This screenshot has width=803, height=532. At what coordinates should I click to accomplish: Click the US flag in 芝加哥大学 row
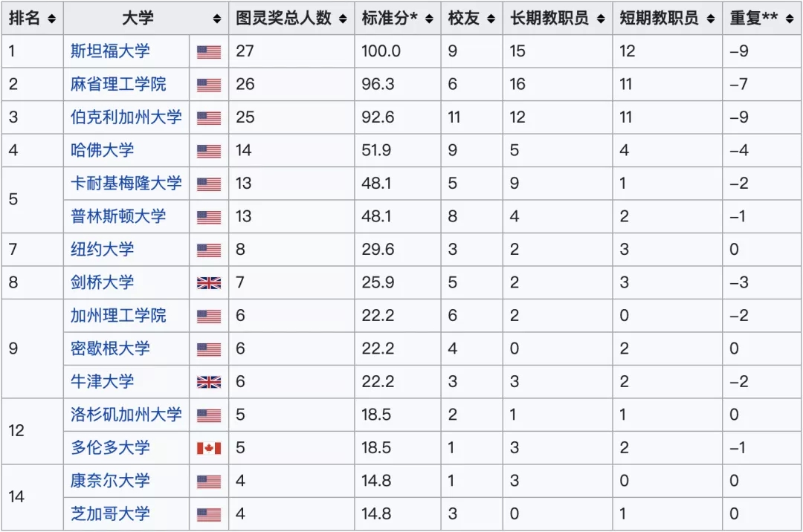[209, 514]
